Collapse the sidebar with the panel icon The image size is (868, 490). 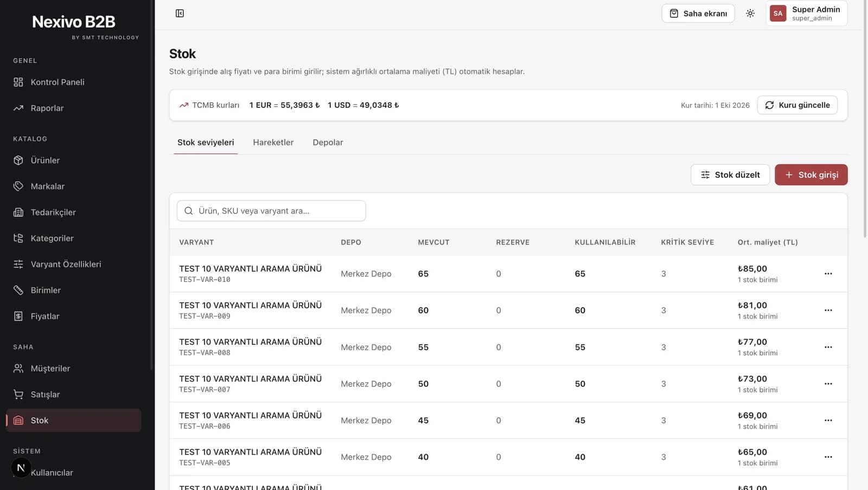click(x=180, y=13)
